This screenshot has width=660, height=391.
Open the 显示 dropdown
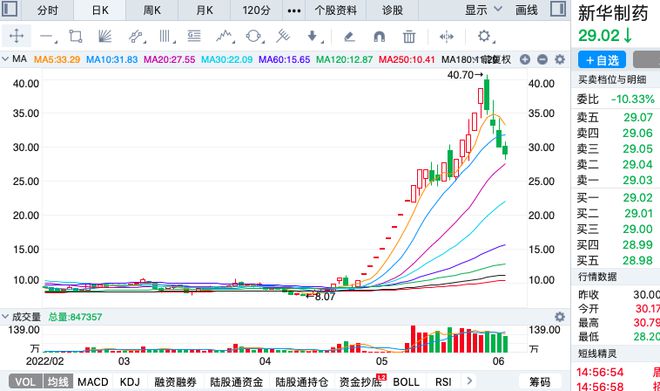tap(483, 10)
